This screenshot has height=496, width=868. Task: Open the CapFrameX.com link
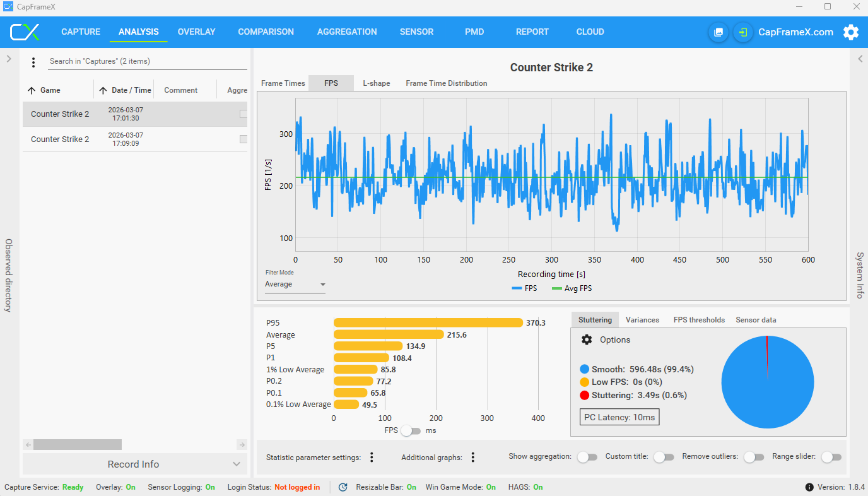point(795,32)
